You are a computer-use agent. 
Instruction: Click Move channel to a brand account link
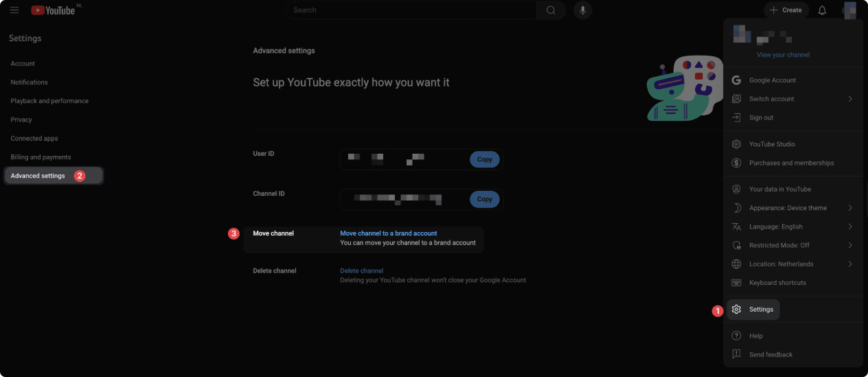(x=389, y=233)
